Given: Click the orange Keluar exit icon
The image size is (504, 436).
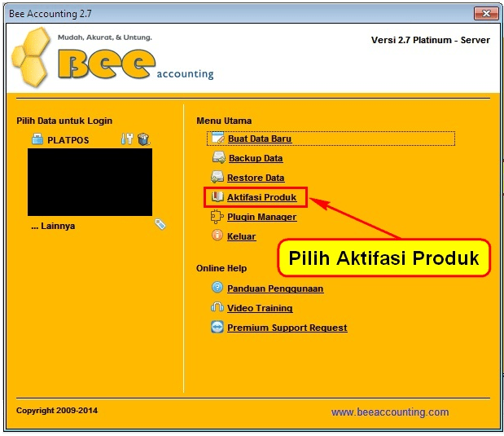Looking at the screenshot, I should (217, 236).
